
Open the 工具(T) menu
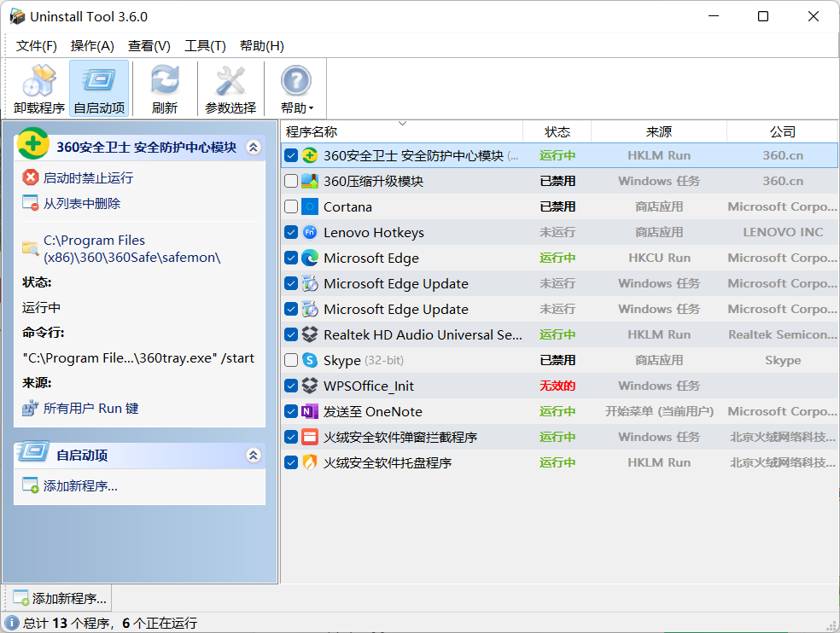pyautogui.click(x=205, y=46)
